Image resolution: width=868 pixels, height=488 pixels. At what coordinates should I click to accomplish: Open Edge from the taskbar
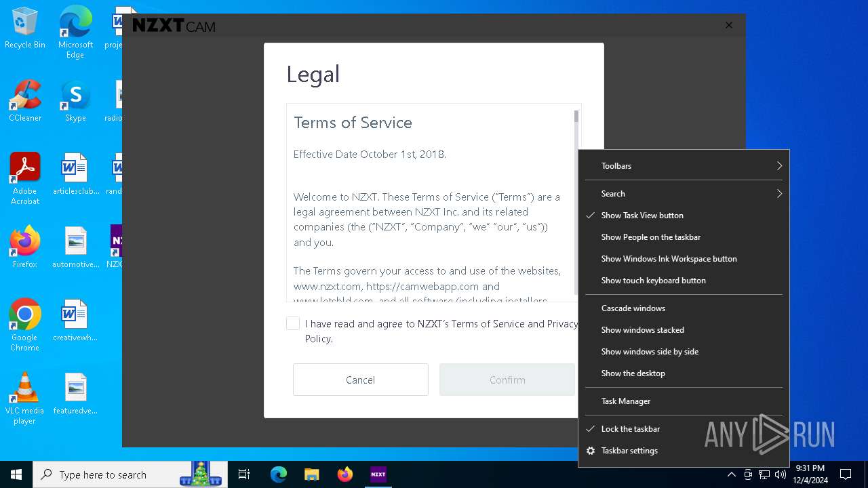pos(279,474)
